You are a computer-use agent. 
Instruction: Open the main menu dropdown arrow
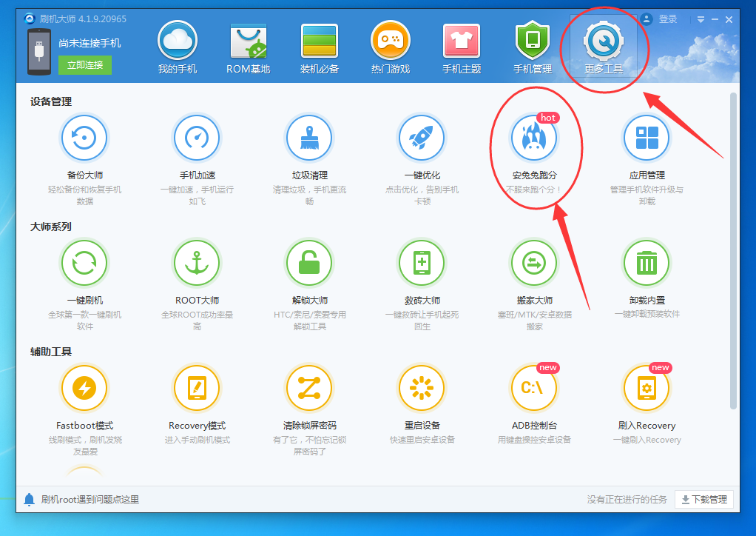pyautogui.click(x=700, y=19)
